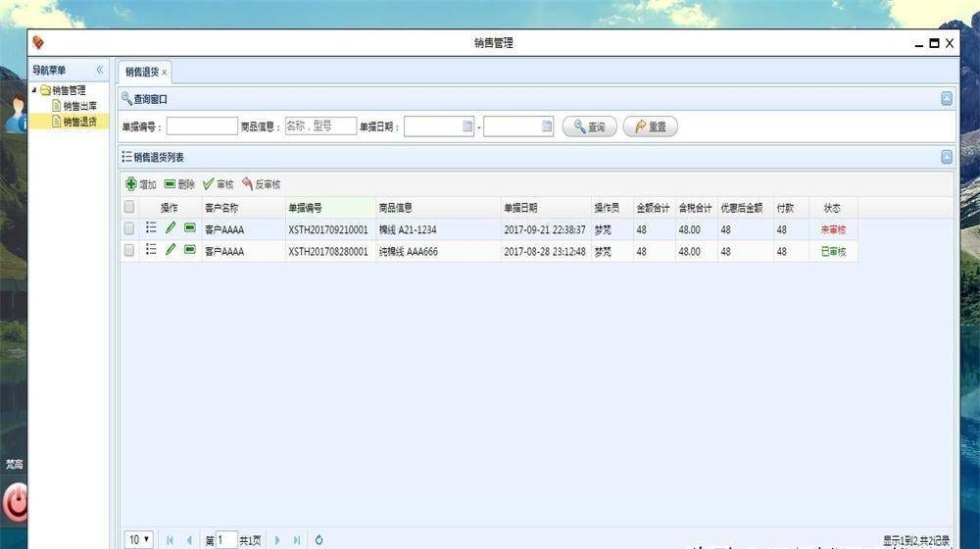
Task: Click the green delete icon in second row
Action: [x=189, y=250]
